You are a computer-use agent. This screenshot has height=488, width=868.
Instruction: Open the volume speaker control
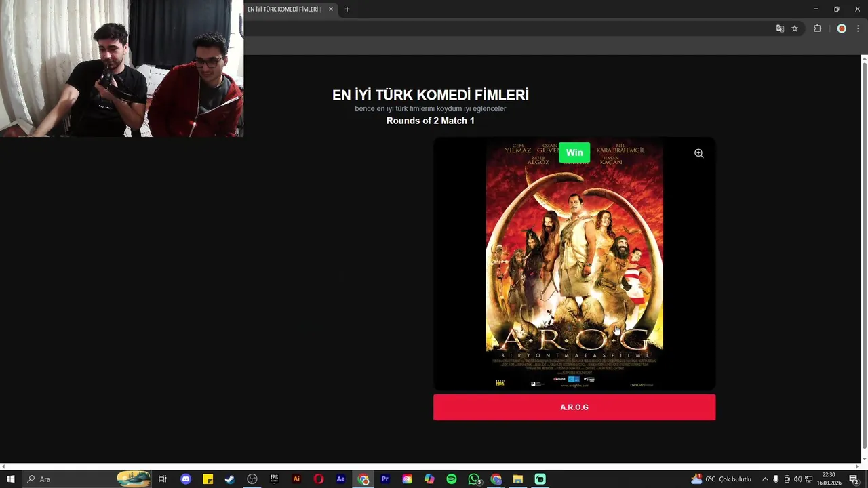[797, 479]
